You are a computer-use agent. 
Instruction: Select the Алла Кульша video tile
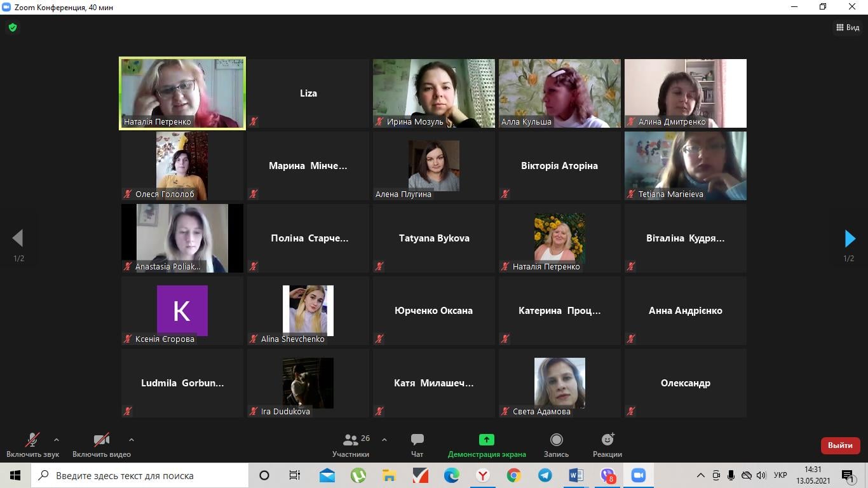click(x=559, y=93)
